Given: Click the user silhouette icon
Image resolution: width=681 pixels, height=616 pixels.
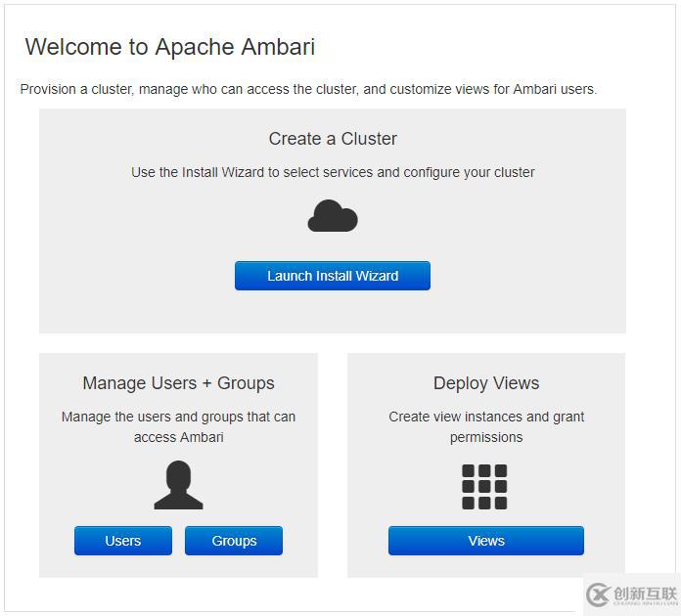Looking at the screenshot, I should pos(178,485).
